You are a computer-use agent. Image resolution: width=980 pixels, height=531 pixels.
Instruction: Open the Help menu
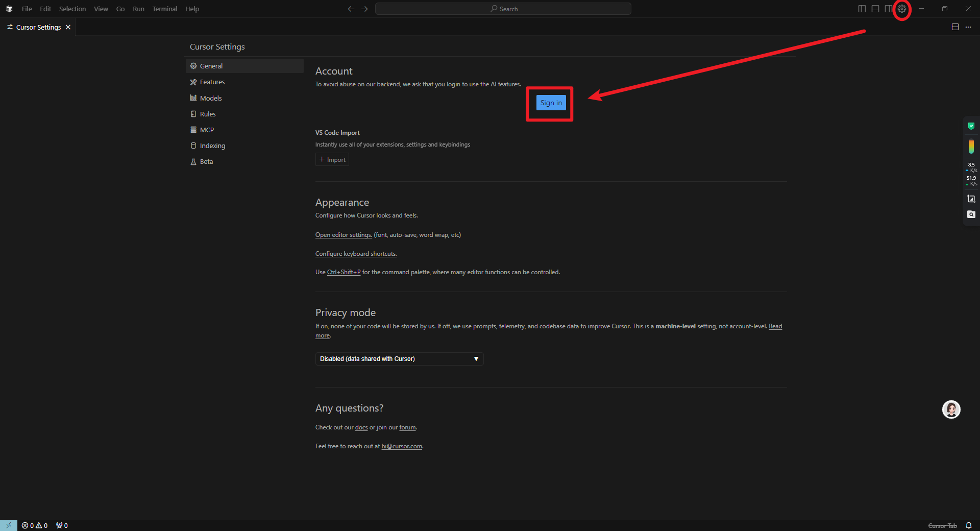(x=192, y=9)
